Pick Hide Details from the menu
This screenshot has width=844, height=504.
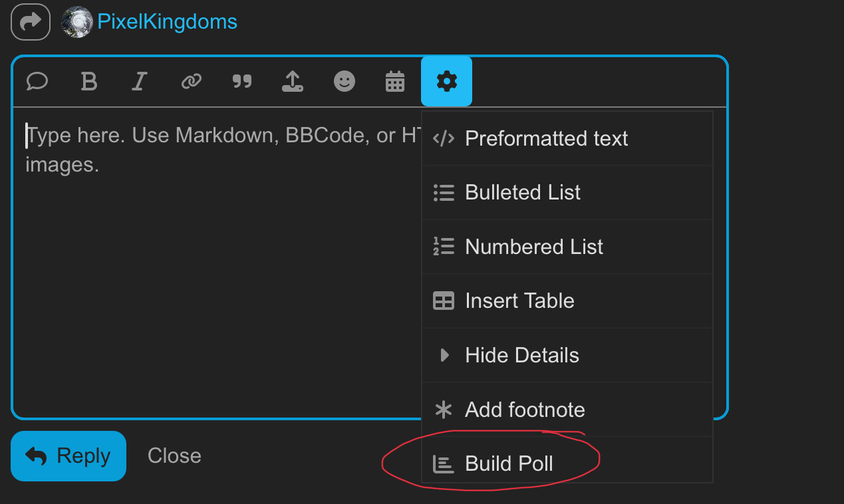[567, 356]
